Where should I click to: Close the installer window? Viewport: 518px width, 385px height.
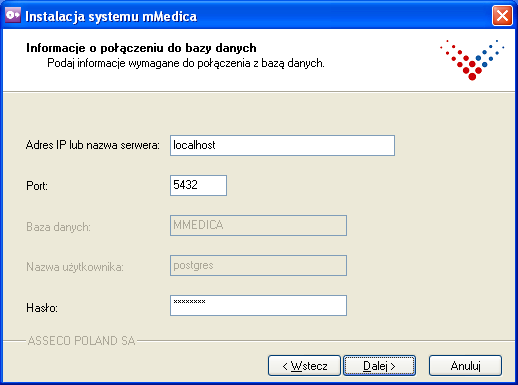click(x=502, y=16)
